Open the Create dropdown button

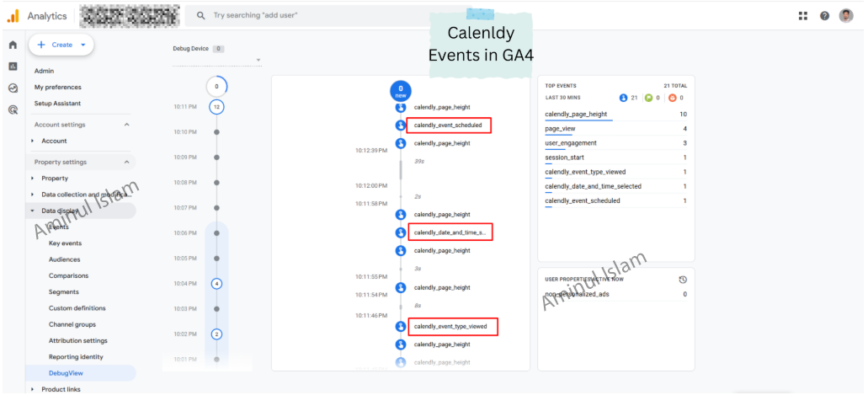pos(61,45)
